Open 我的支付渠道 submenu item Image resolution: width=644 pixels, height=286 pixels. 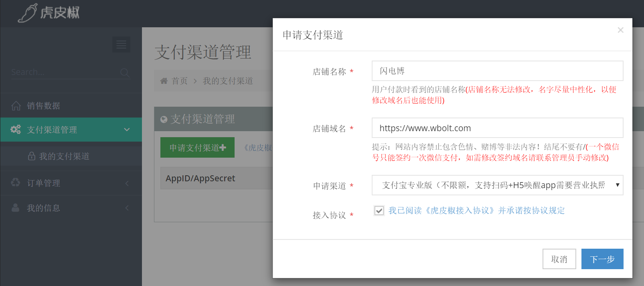click(x=71, y=156)
